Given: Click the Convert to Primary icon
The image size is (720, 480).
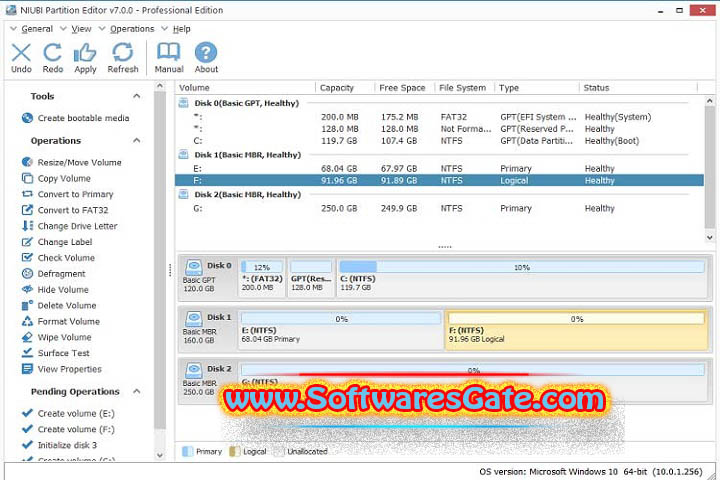Looking at the screenshot, I should (27, 194).
